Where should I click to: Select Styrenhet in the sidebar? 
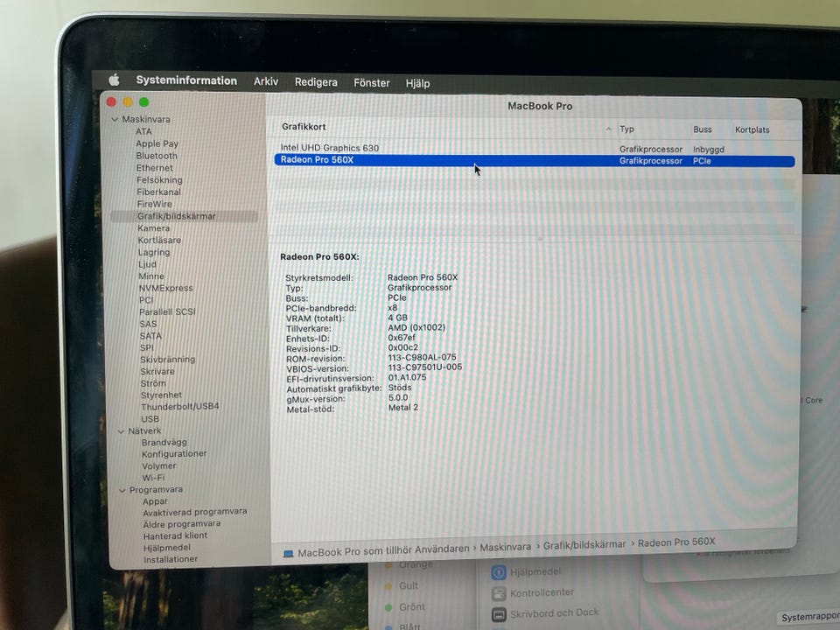point(161,395)
